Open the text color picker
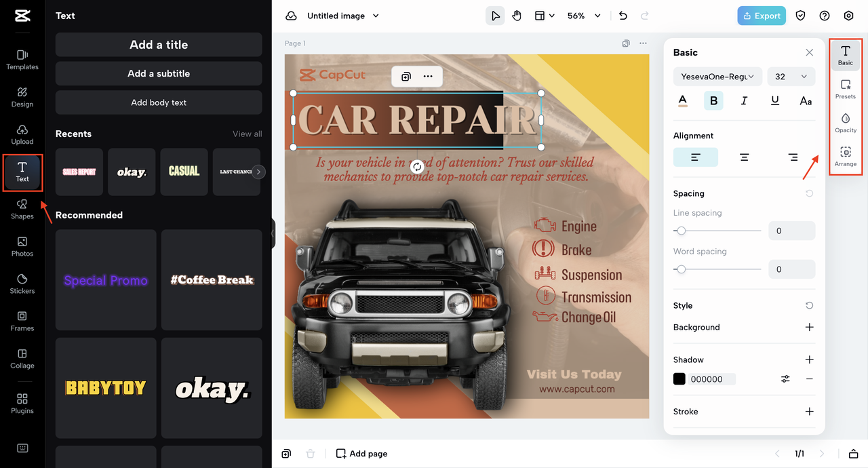Screen dimensions: 868x468 tap(683, 100)
